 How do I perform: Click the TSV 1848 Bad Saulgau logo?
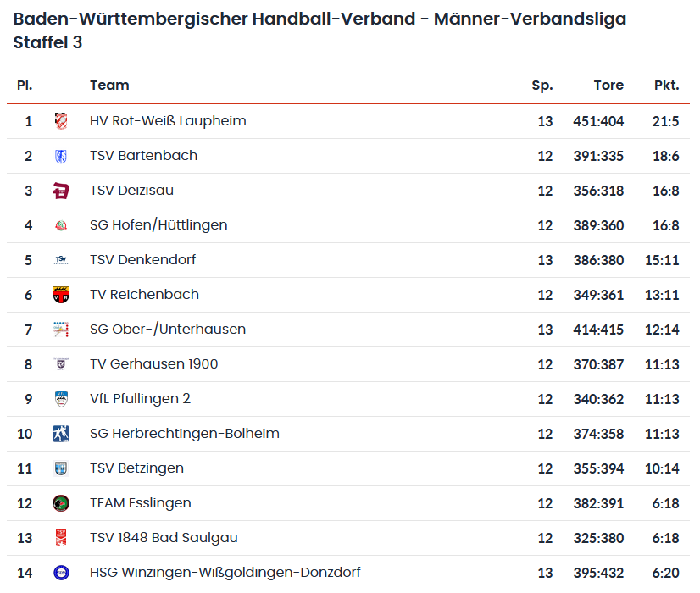(x=60, y=538)
